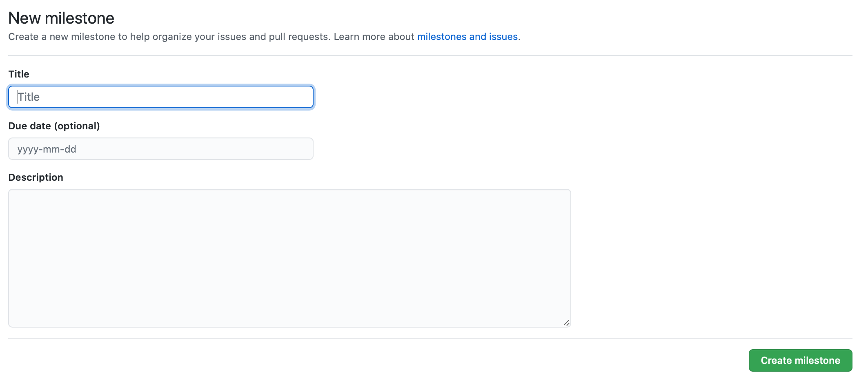868x390 pixels.
Task: Focus the Title input field
Action: click(x=161, y=97)
